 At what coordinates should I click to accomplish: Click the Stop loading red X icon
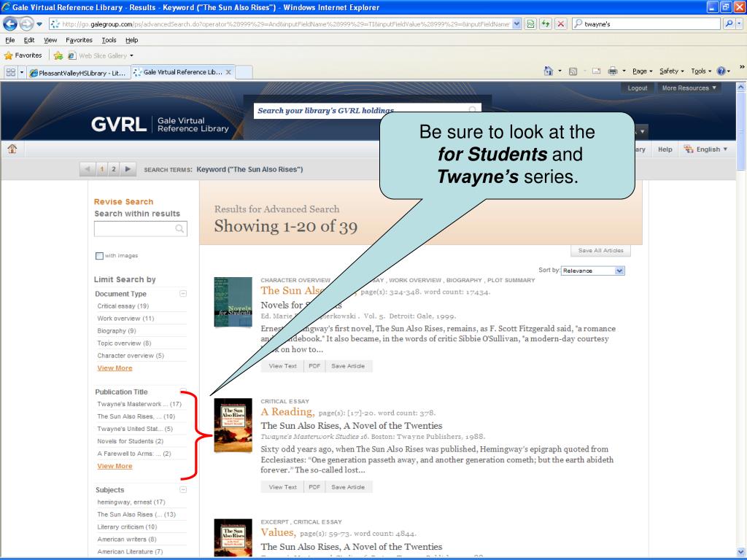coord(561,23)
